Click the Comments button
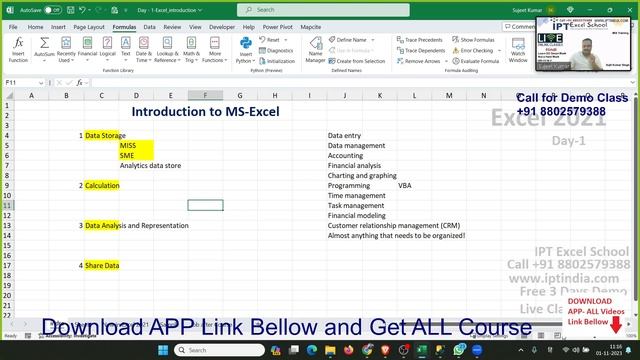Viewport: 640px width, 360px height. click(519, 27)
